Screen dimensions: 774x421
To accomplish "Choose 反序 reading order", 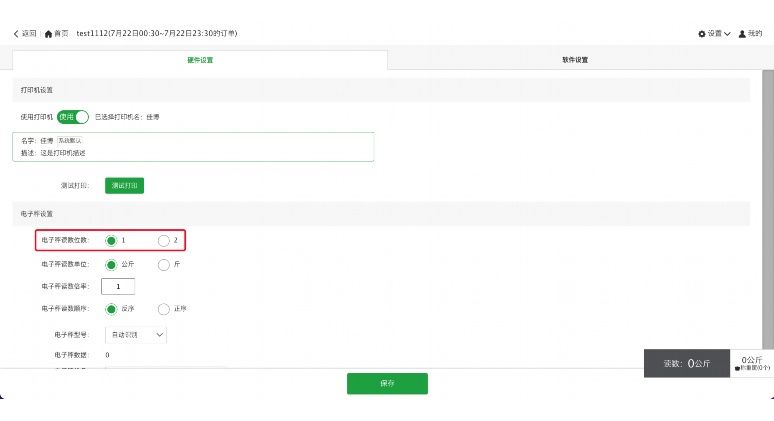I will coord(111,309).
